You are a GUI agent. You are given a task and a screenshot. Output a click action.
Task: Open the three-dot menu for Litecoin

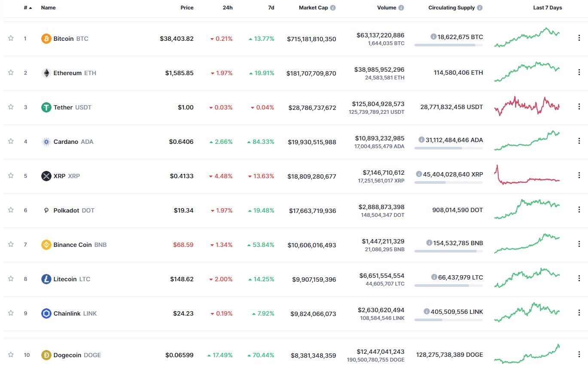(579, 279)
